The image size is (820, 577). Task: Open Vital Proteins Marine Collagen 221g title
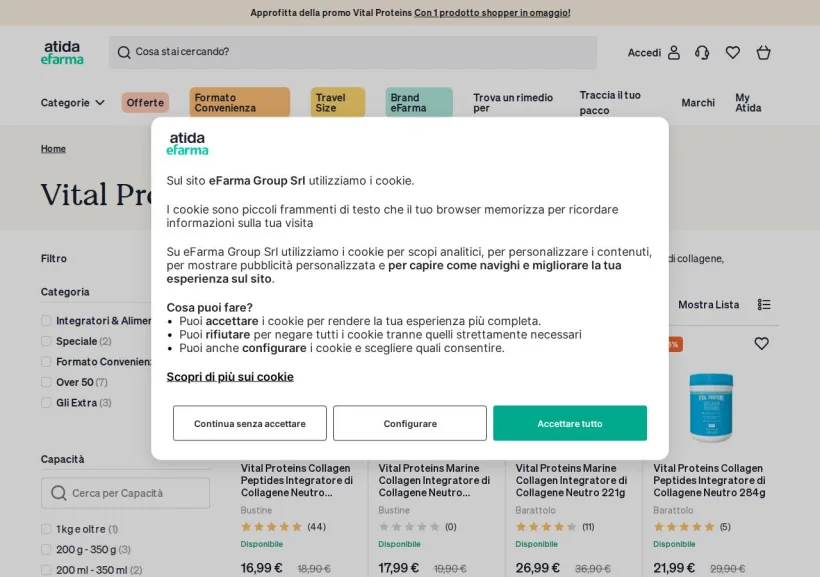(571, 480)
